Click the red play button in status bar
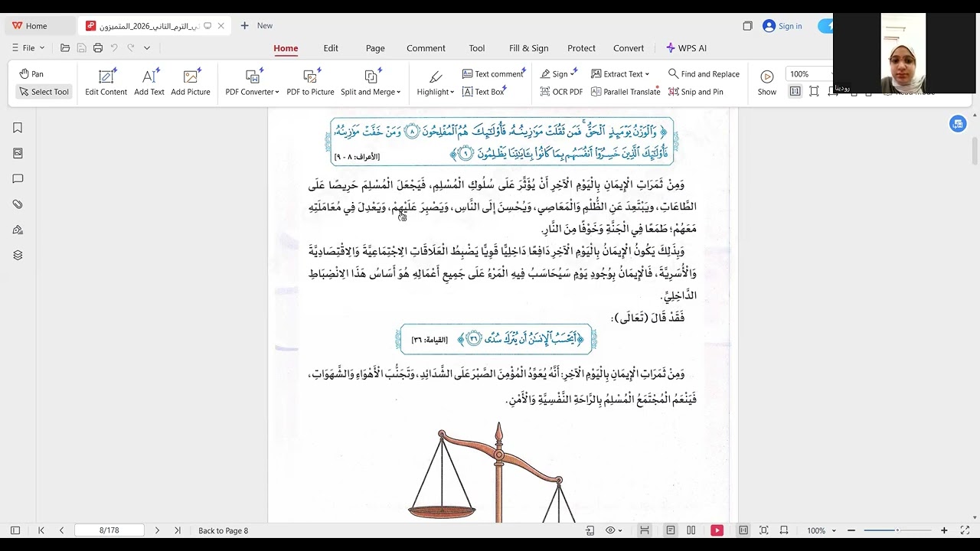Screen dimensions: 980x551 click(717, 530)
